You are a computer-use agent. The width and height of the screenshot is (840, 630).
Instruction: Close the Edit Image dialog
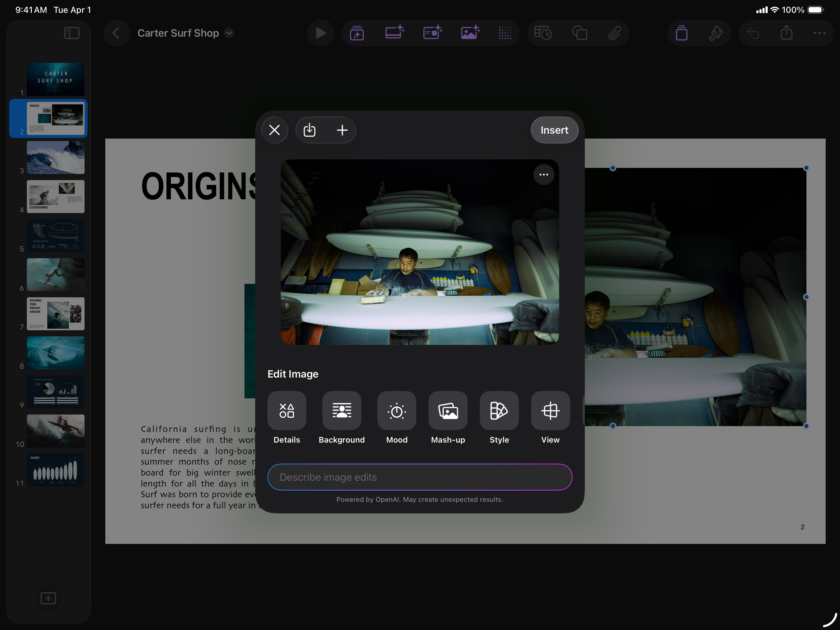pos(274,130)
